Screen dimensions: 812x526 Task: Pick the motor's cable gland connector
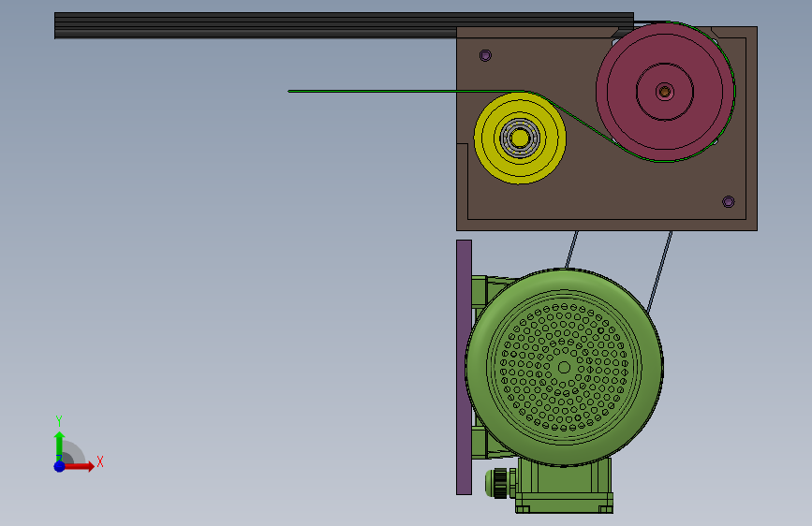(500, 484)
